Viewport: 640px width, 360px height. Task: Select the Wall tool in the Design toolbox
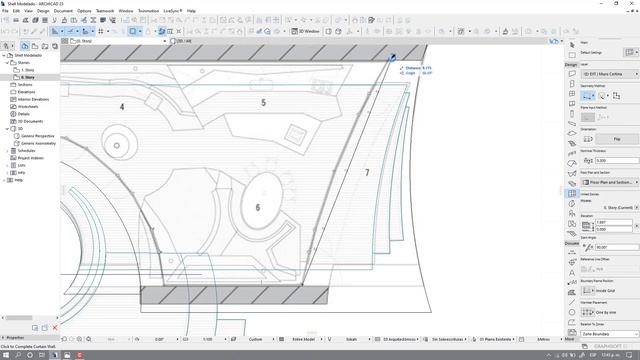pyautogui.click(x=572, y=73)
